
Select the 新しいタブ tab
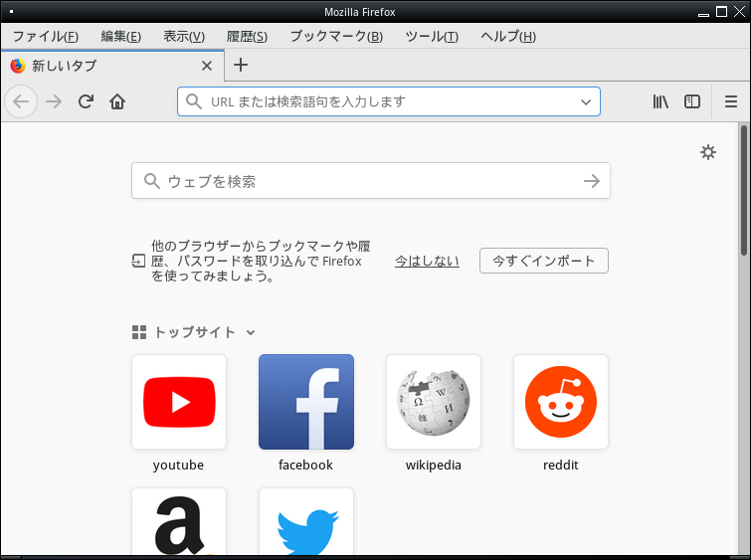tap(112, 66)
